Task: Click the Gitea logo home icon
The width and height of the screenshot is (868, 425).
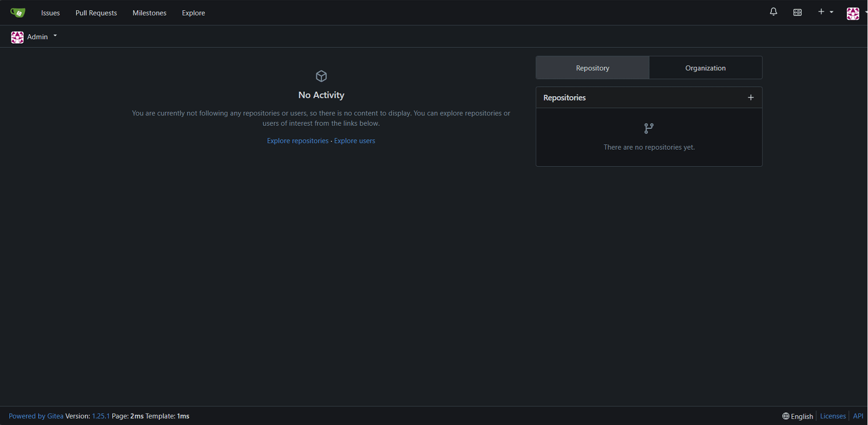Action: click(18, 13)
